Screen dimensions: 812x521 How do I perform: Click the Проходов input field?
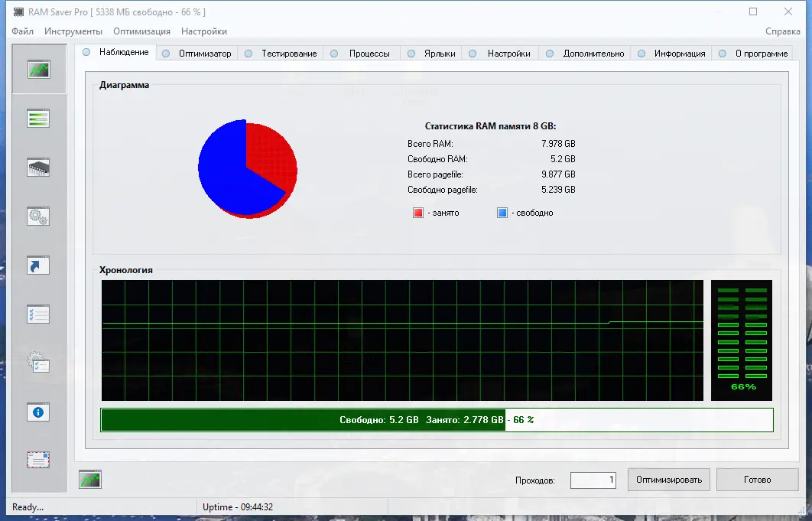(593, 480)
